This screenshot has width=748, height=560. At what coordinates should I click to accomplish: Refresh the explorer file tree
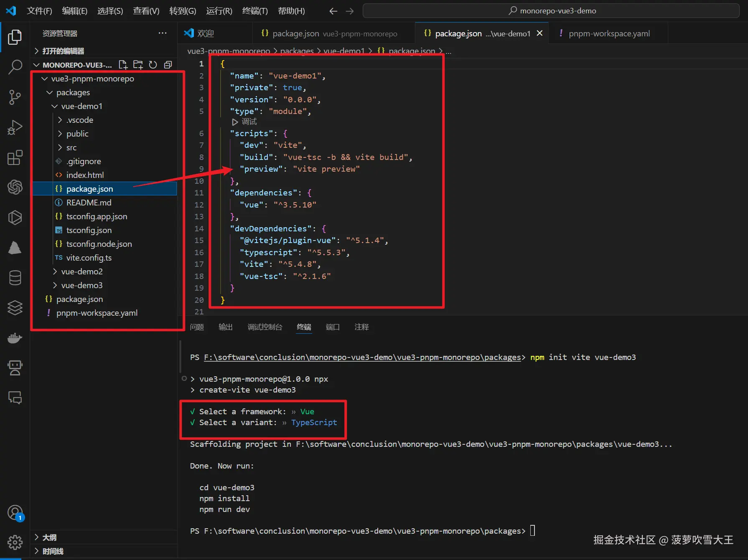click(153, 65)
